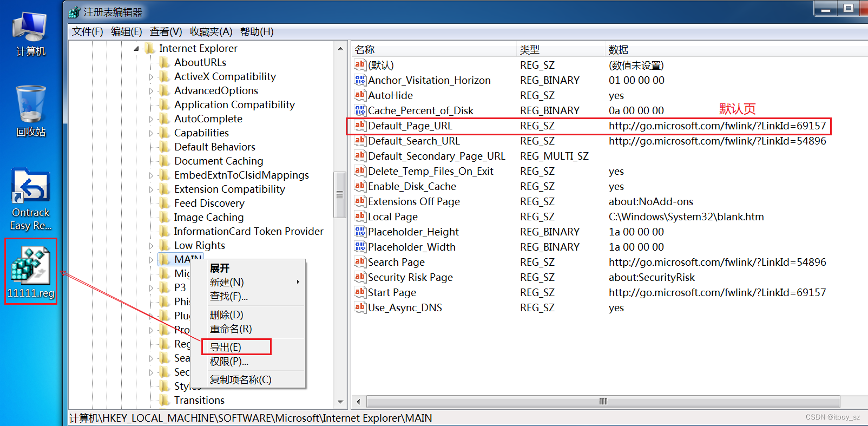Expand the EmbedExtnToClsidMappings key
This screenshot has height=426, width=868.
(152, 175)
